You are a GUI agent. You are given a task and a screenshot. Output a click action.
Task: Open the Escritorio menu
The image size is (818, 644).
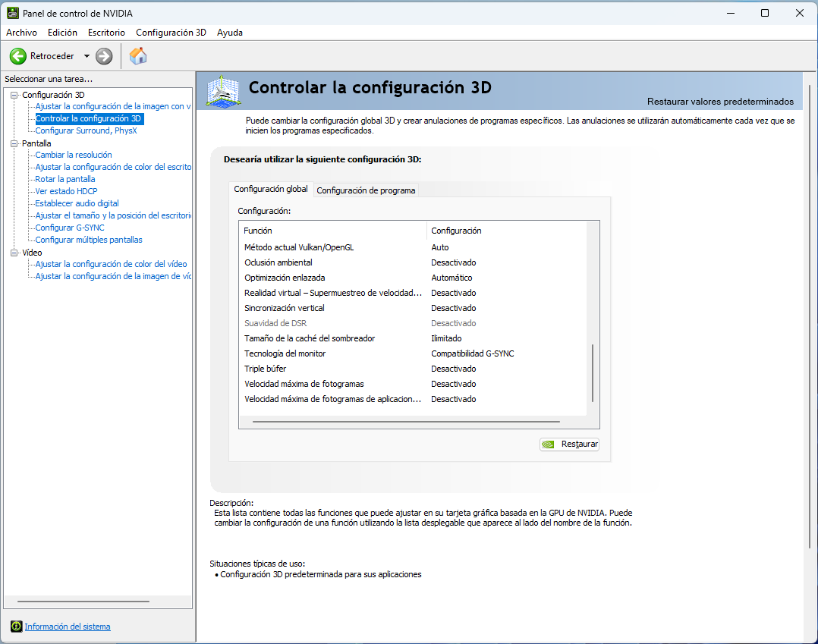pos(106,33)
